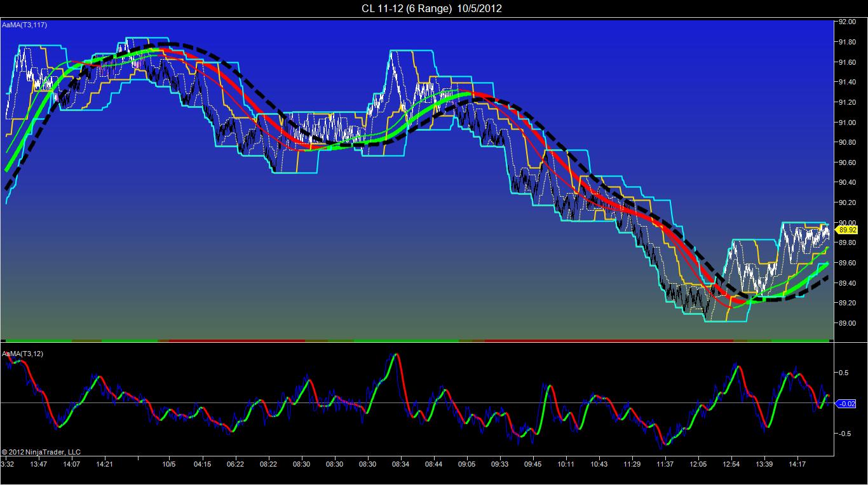This screenshot has height=485, width=868.
Task: Click the 91.40 price axis label
Action: pos(846,83)
